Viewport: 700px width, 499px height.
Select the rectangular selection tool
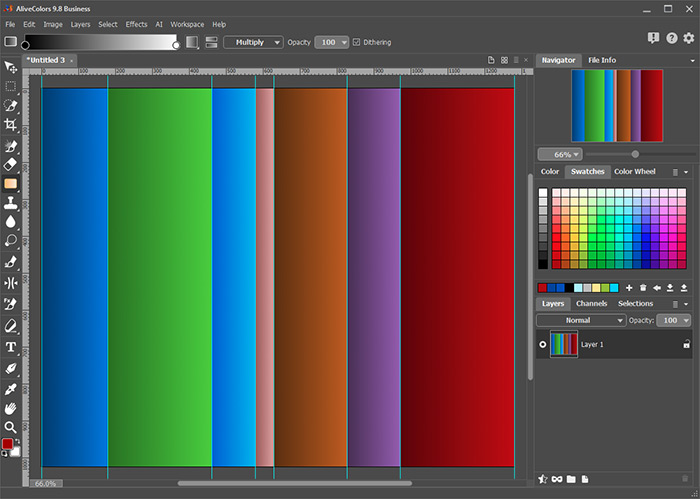(x=11, y=86)
